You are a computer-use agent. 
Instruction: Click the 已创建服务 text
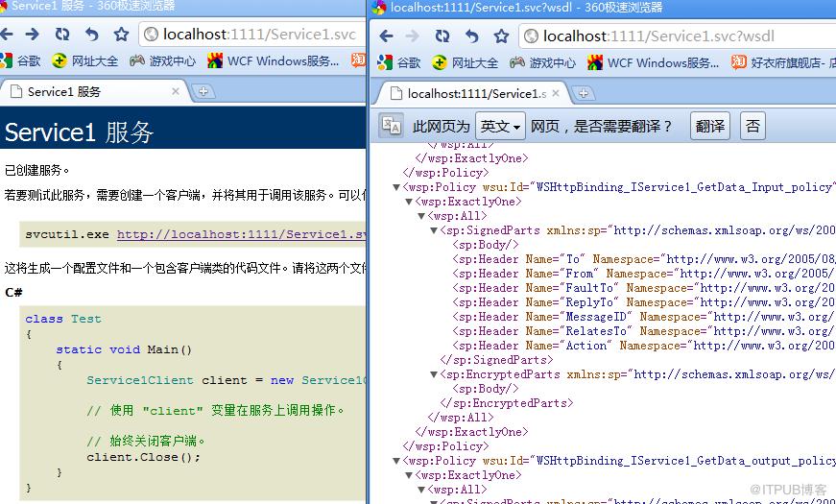point(36,171)
